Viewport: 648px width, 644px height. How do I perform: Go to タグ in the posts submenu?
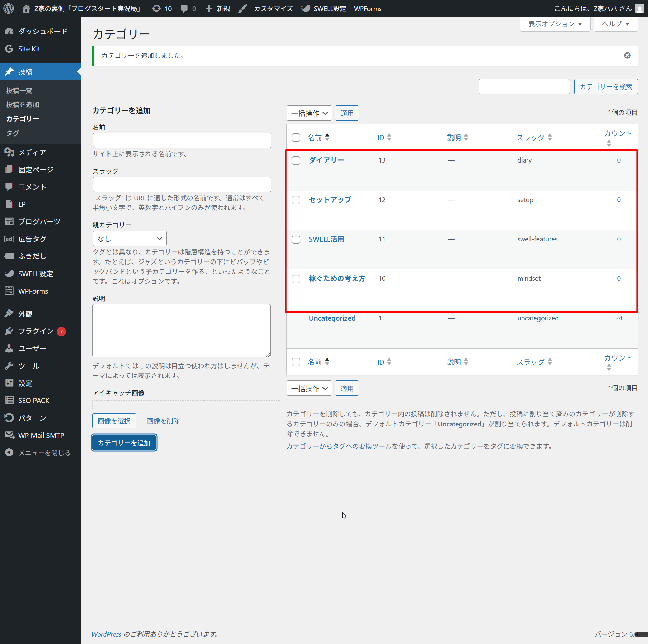[13, 133]
